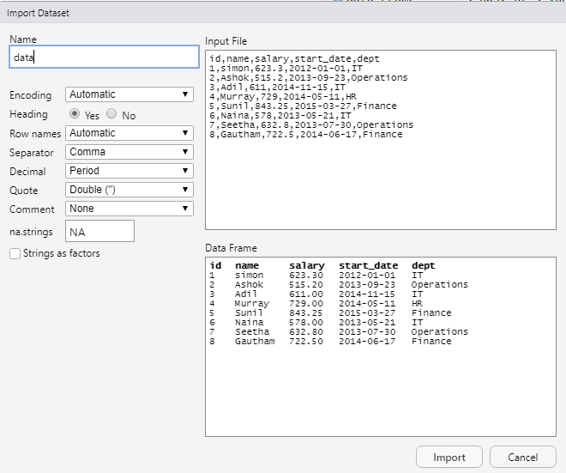Click the na.strings input field

(100, 231)
